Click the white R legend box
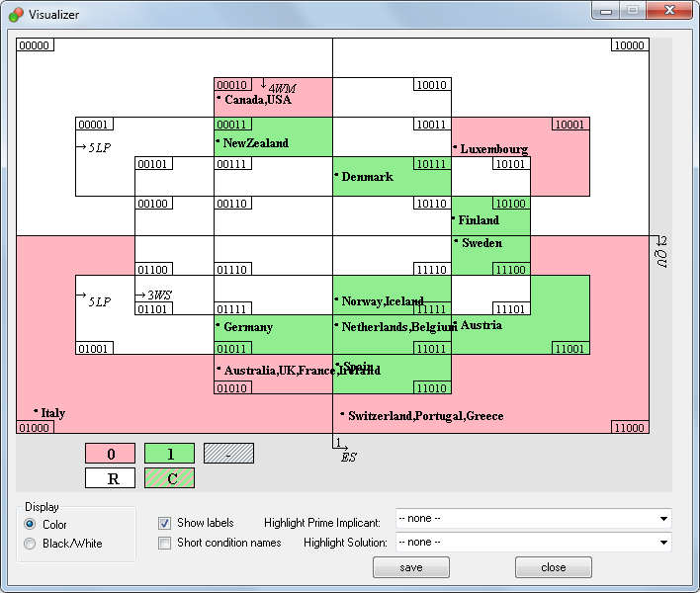 [110, 478]
